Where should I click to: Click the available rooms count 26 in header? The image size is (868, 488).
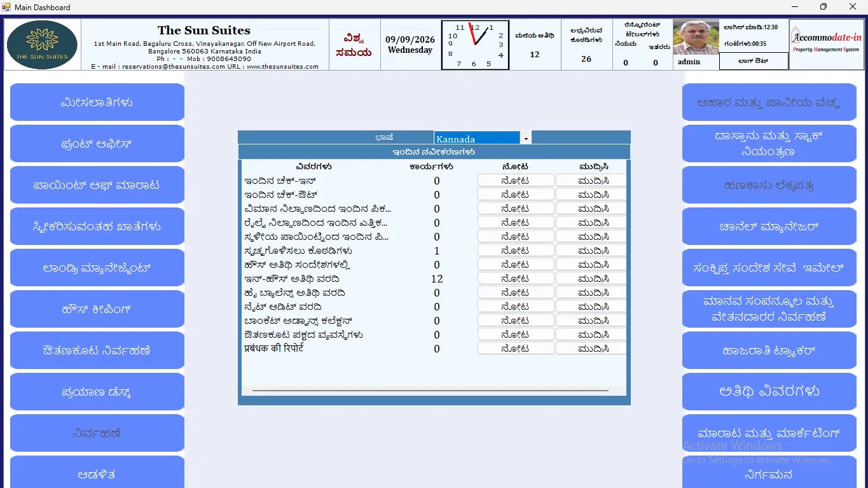(x=586, y=59)
